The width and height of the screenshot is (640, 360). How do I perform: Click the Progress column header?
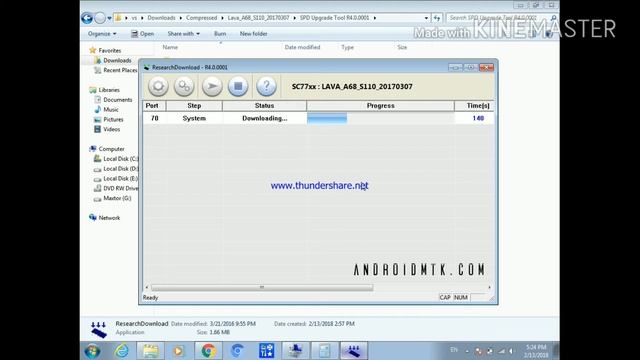point(380,106)
